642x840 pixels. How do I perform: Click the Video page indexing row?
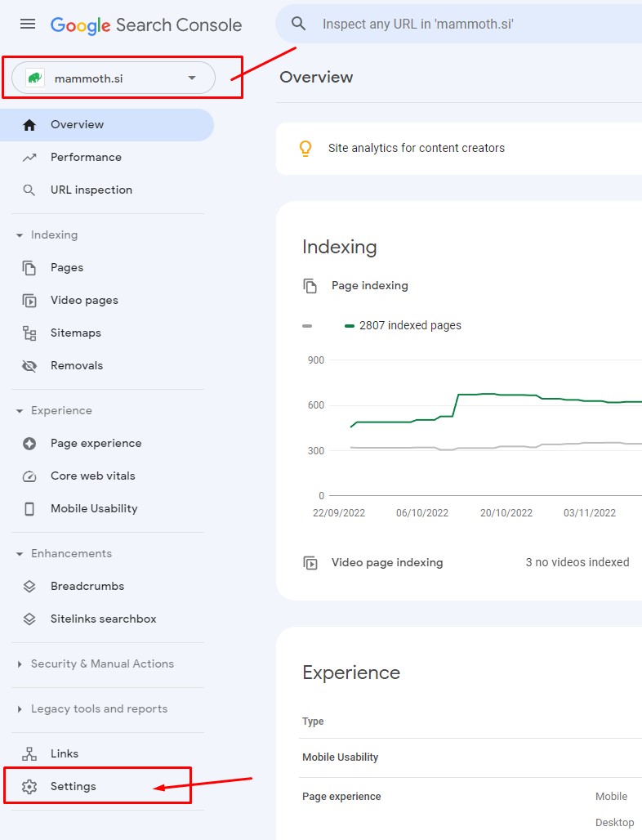click(466, 562)
